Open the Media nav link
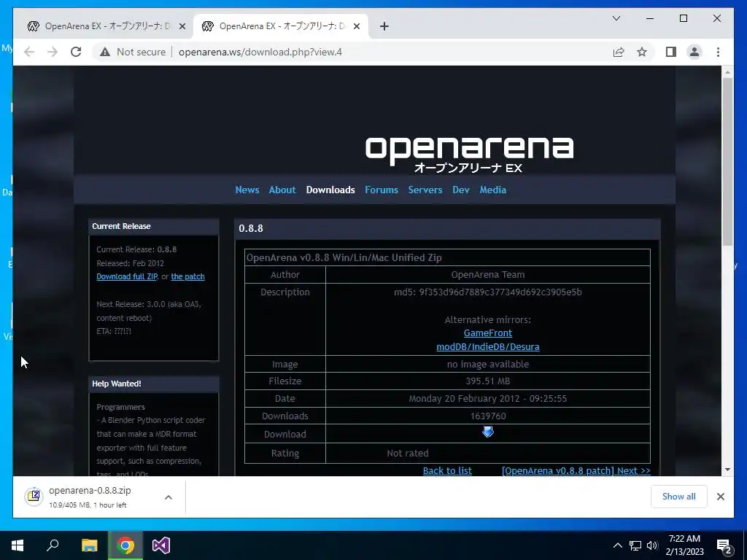The width and height of the screenshot is (747, 560). click(x=492, y=190)
